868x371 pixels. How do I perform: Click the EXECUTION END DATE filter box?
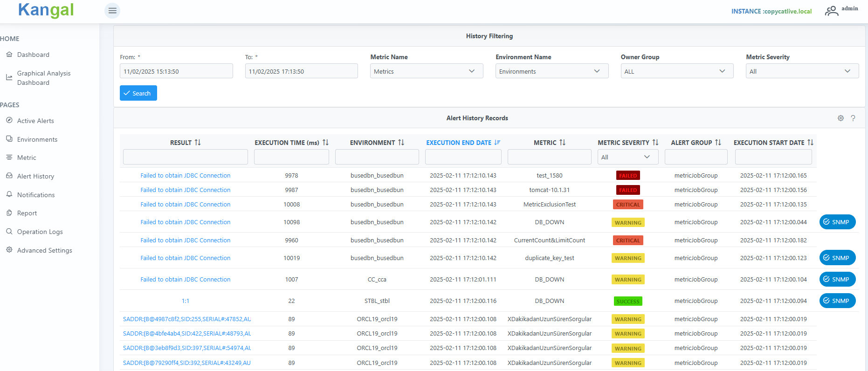coord(463,157)
